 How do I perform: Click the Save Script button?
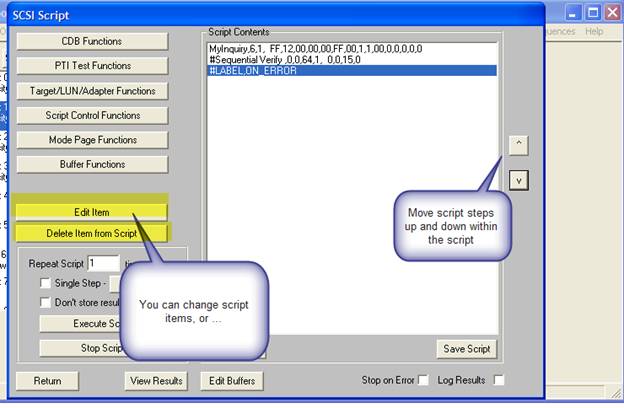466,349
